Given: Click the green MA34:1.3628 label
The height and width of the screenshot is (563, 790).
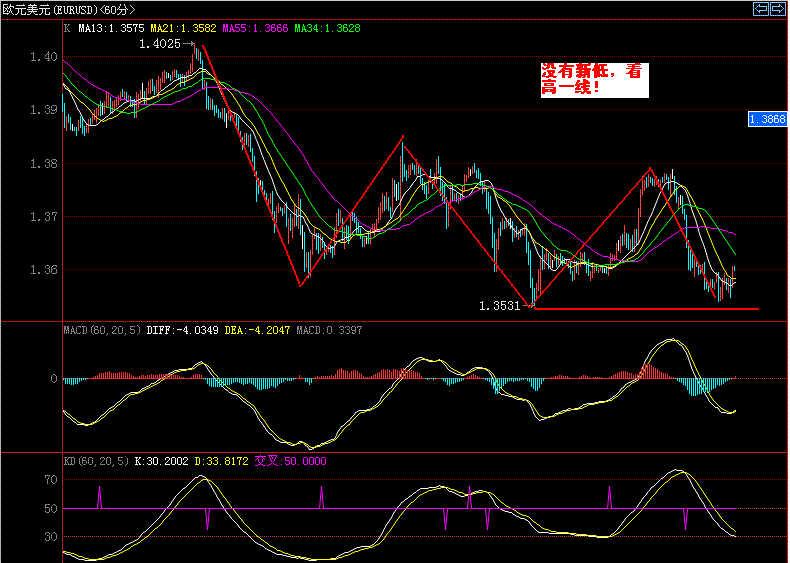Looking at the screenshot, I should pos(327,28).
